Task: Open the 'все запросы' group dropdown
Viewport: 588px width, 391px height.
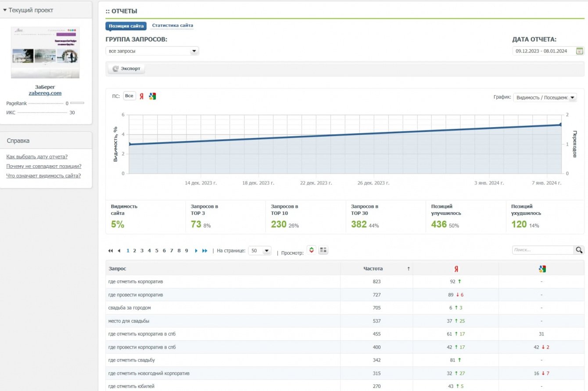Action: pos(152,51)
